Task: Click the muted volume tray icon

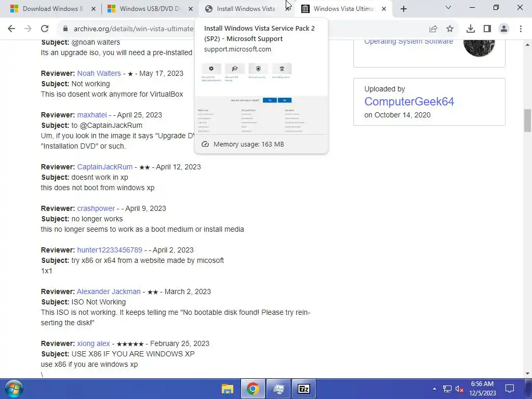Action: pos(459,389)
